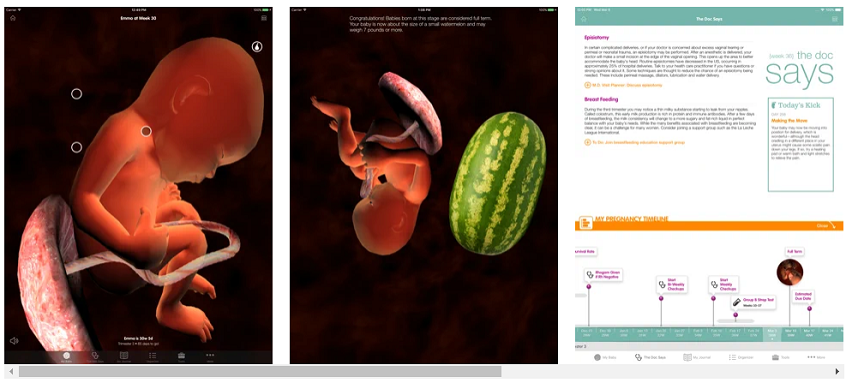This screenshot has height=383, width=852.
Task: Click the right arrow of the horizontal scrollbar
Action: click(837, 372)
